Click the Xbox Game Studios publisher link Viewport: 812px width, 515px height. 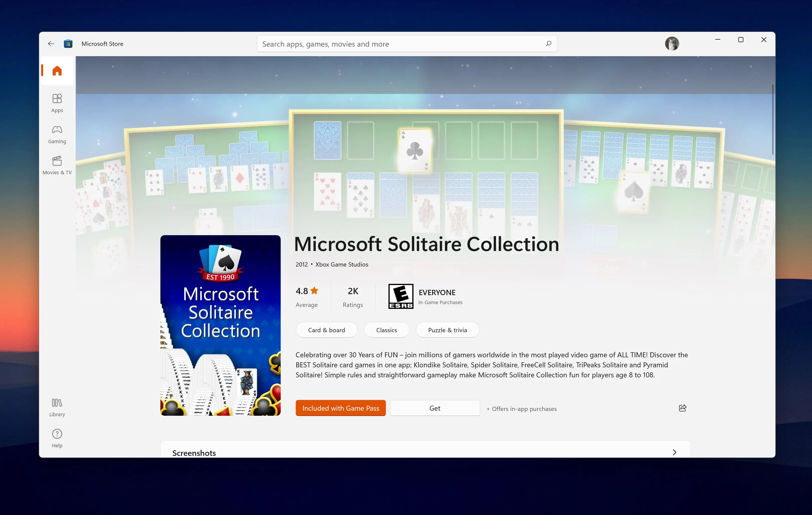(x=342, y=265)
